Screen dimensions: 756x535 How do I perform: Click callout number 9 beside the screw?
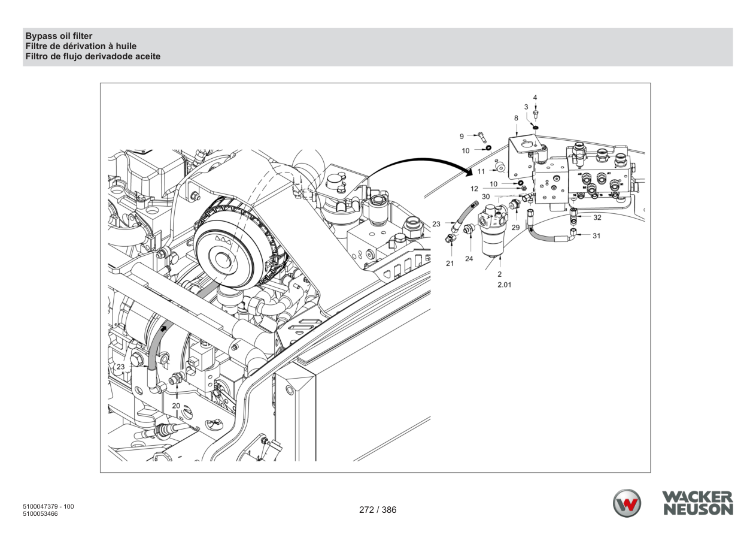pyautogui.click(x=462, y=136)
